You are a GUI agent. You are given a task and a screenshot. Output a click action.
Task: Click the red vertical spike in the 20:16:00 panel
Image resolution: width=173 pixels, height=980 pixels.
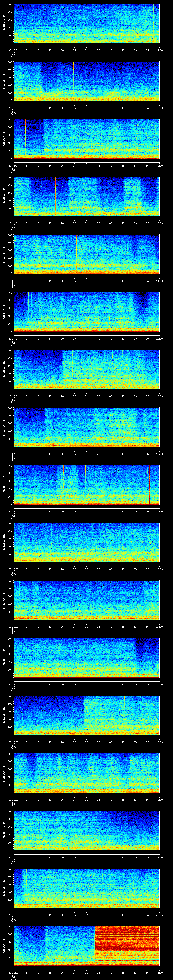coord(154,24)
